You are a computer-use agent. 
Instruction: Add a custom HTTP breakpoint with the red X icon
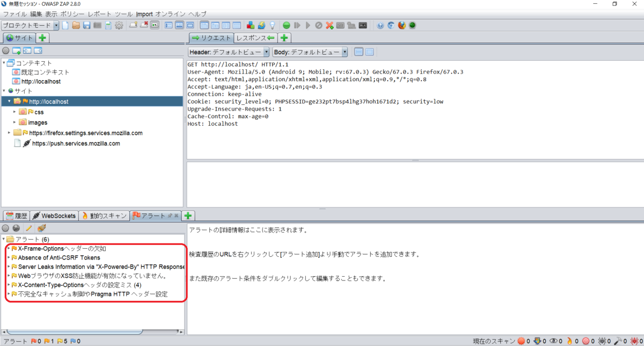pos(330,25)
